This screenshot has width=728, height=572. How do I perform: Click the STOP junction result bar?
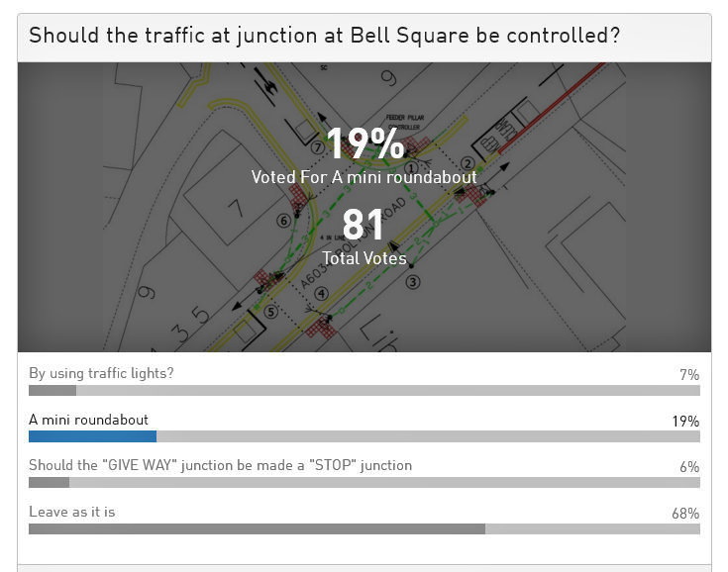click(x=49, y=483)
